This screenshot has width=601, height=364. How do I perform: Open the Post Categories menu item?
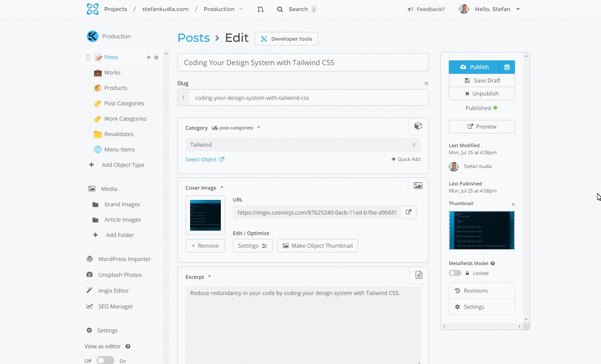(119, 103)
